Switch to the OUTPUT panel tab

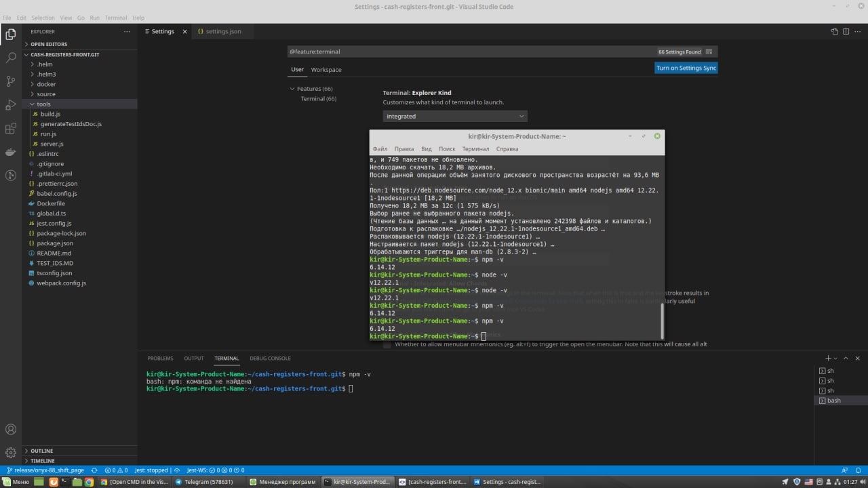click(x=194, y=359)
